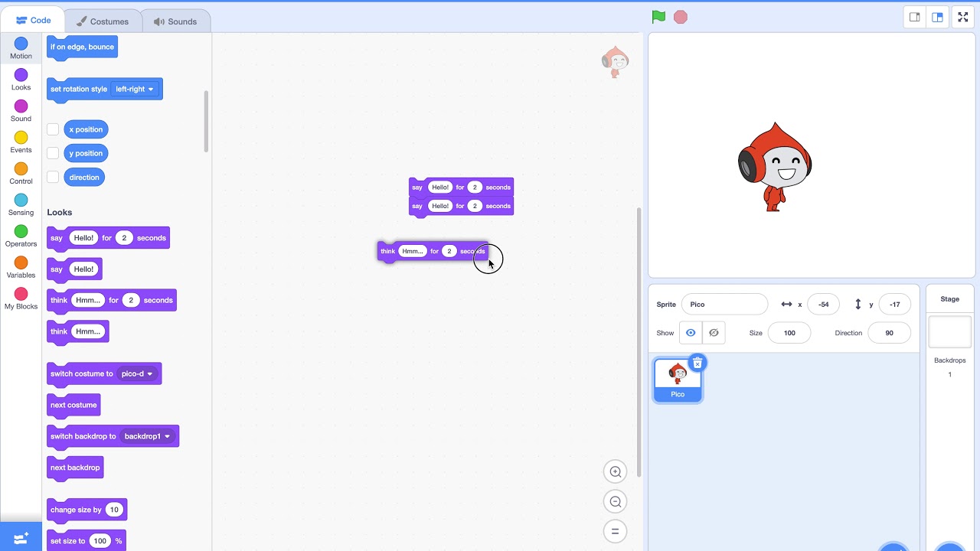Stop the project with the stop sign

[x=681, y=16]
